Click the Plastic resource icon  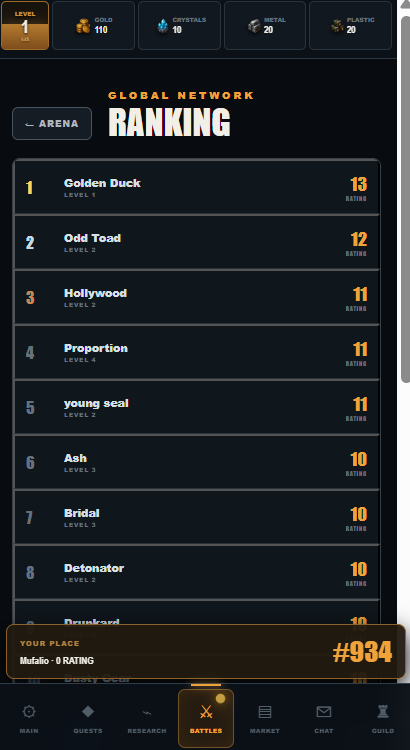click(x=338, y=26)
